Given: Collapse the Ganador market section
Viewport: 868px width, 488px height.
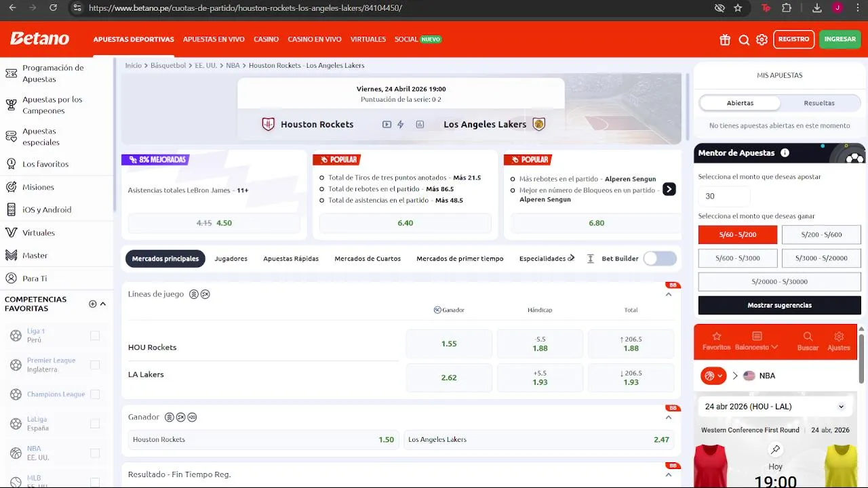Looking at the screenshot, I should click(669, 418).
